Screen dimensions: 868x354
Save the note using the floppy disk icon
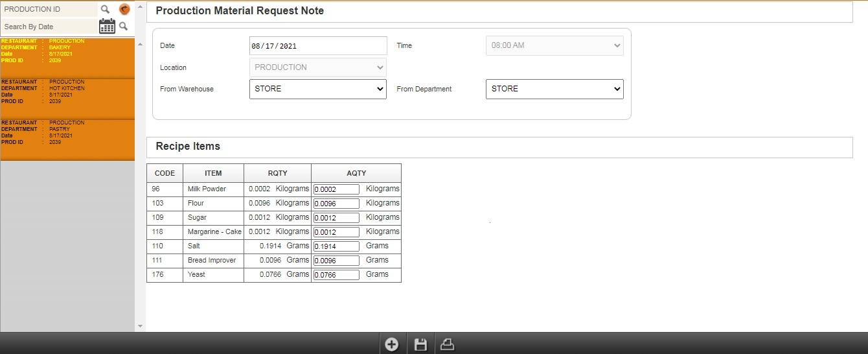point(420,344)
